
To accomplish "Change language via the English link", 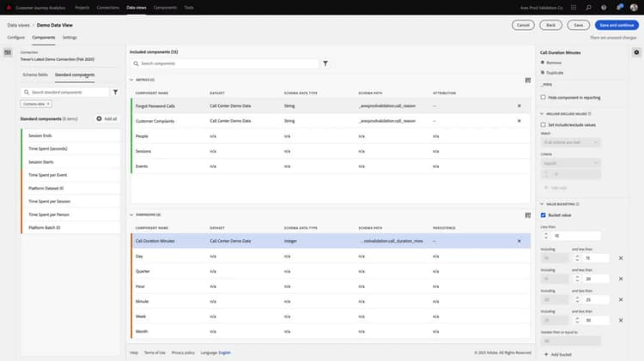I will click(225, 352).
